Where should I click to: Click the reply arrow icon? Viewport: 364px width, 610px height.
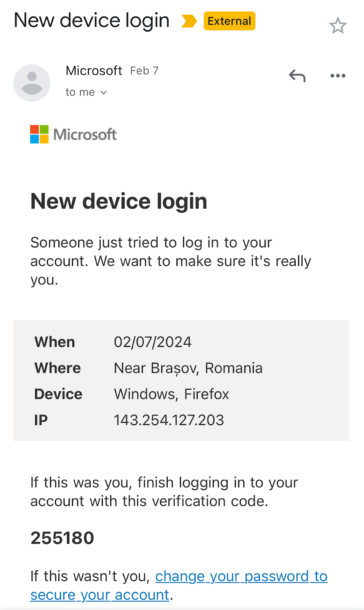tap(297, 75)
